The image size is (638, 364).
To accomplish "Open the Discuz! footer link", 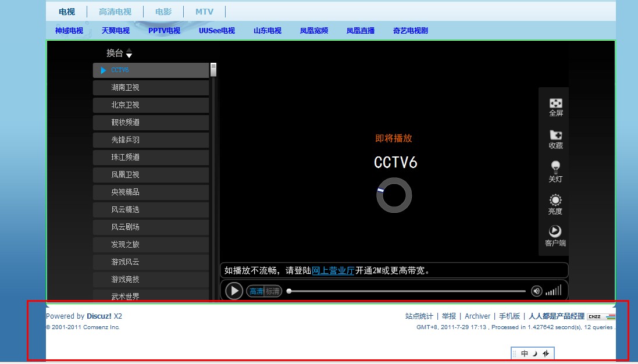I will (99, 316).
